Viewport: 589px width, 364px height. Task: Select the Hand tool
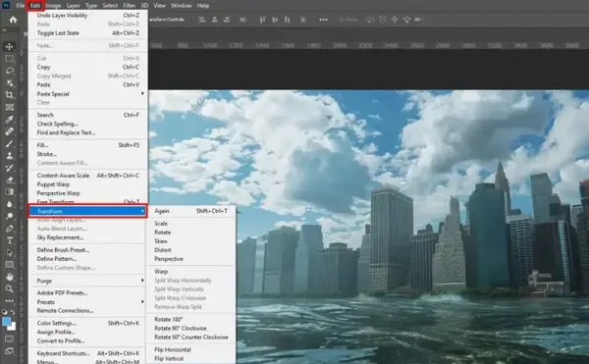point(10,277)
